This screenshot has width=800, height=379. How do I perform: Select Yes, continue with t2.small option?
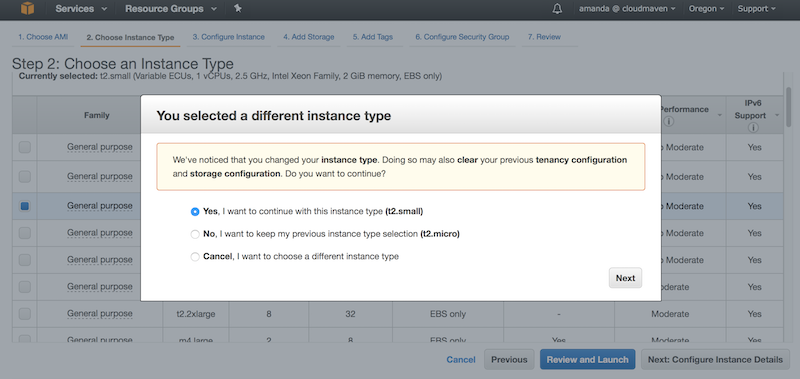pyautogui.click(x=195, y=211)
